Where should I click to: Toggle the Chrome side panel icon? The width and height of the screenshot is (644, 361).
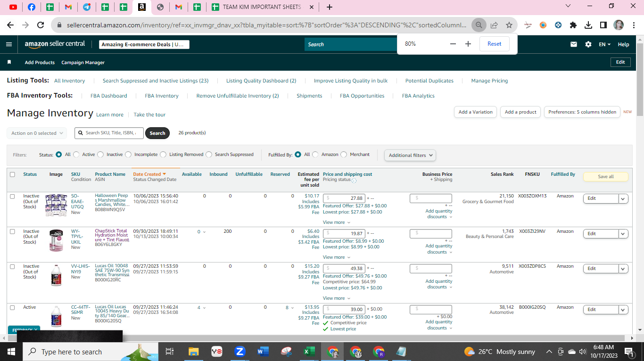(603, 25)
